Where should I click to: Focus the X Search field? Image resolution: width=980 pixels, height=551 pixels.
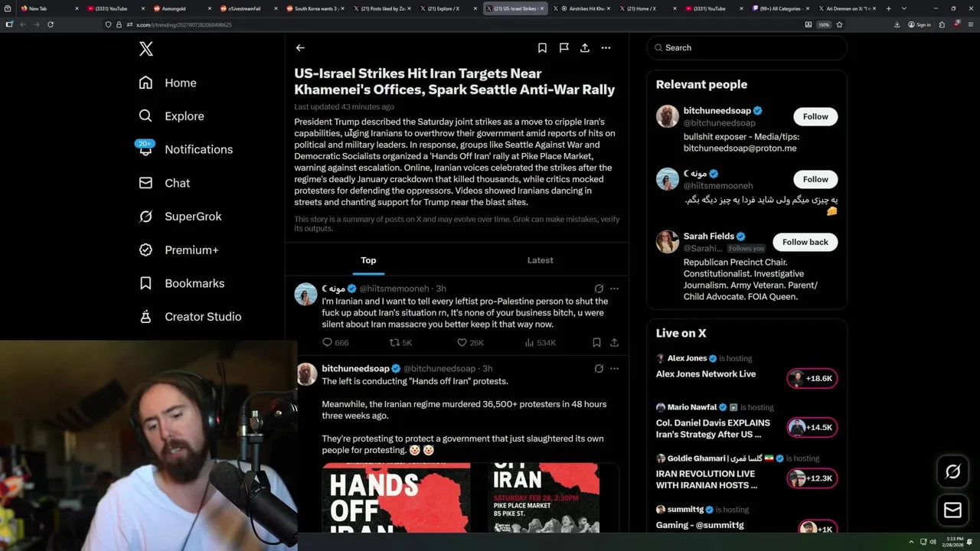(747, 47)
